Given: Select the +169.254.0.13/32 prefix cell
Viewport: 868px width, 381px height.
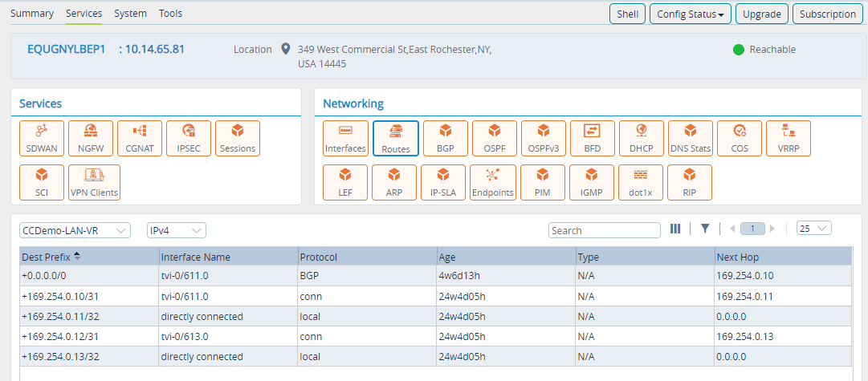Looking at the screenshot, I should pyautogui.click(x=90, y=357).
